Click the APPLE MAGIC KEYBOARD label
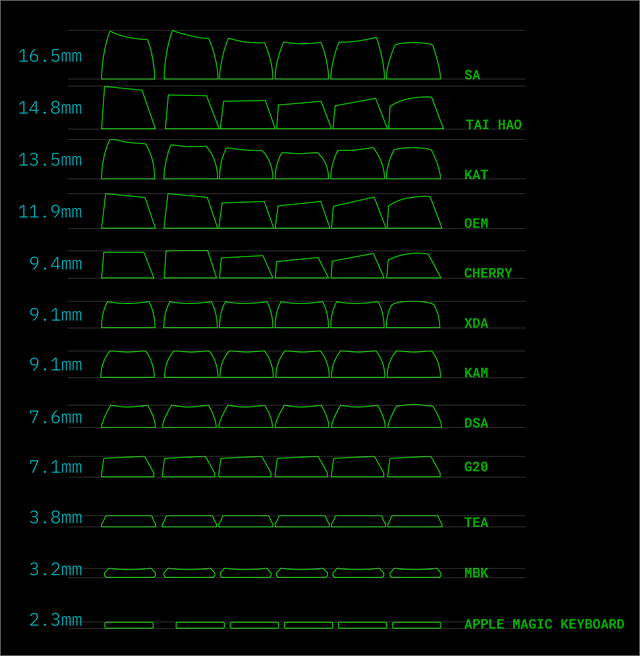 544,625
